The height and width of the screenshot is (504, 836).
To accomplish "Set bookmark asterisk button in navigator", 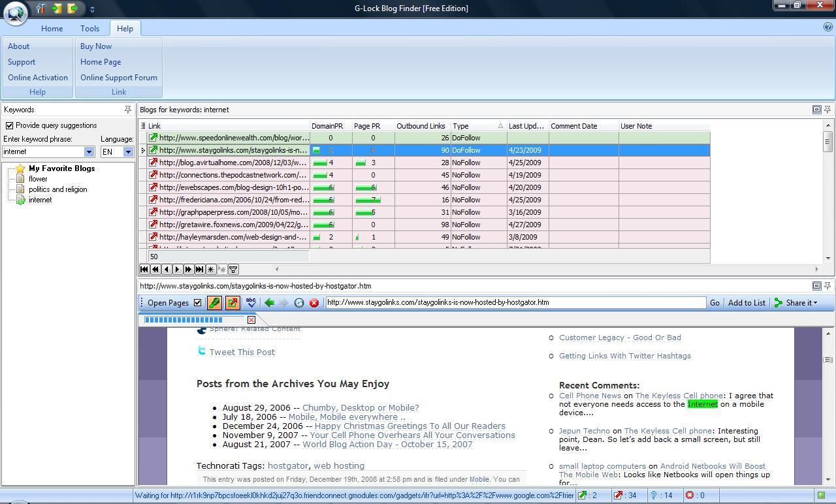I will coord(211,269).
